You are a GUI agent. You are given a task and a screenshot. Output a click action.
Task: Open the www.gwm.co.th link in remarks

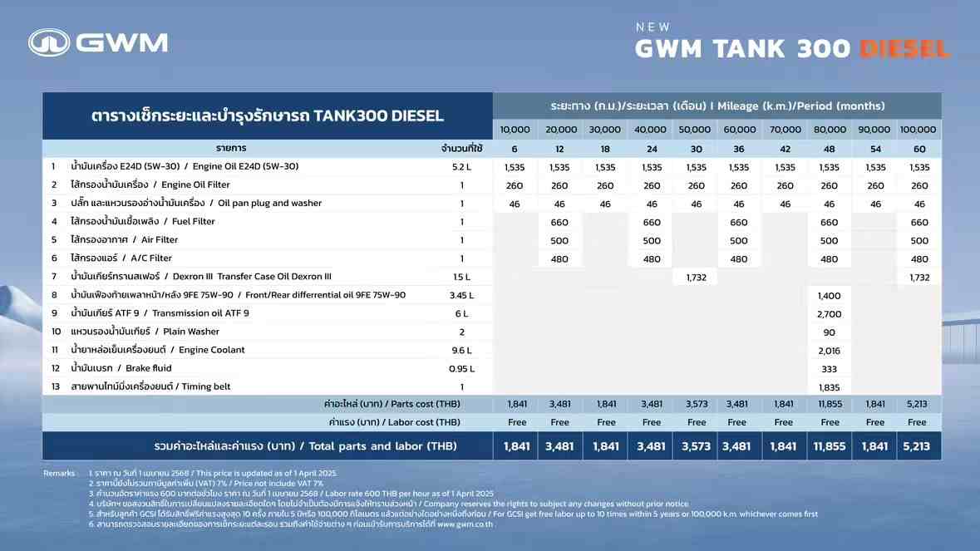click(x=465, y=524)
